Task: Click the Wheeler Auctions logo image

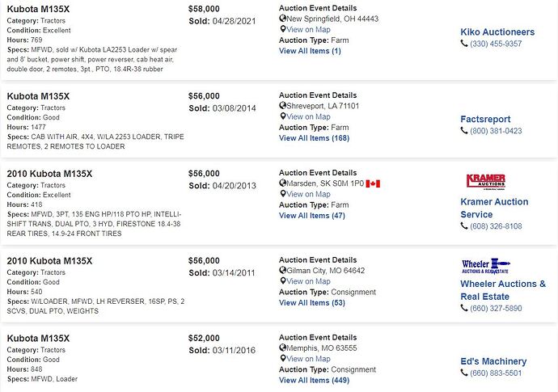Action: 486,266
